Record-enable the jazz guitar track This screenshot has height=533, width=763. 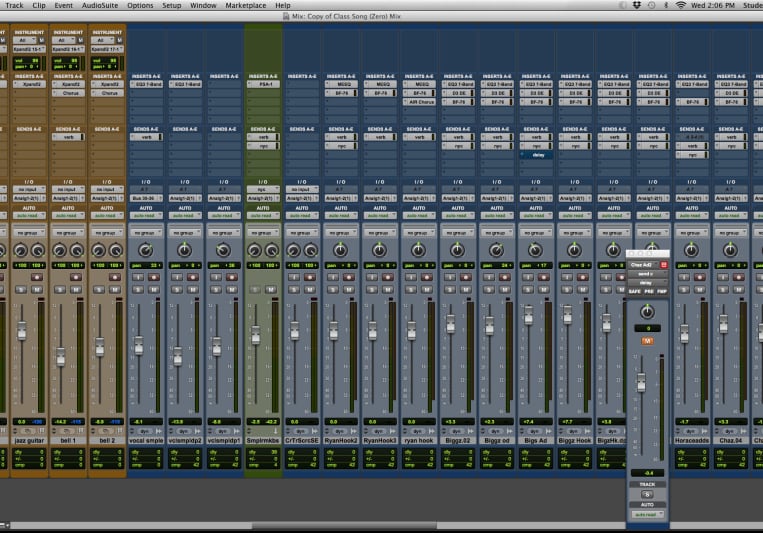point(37,277)
